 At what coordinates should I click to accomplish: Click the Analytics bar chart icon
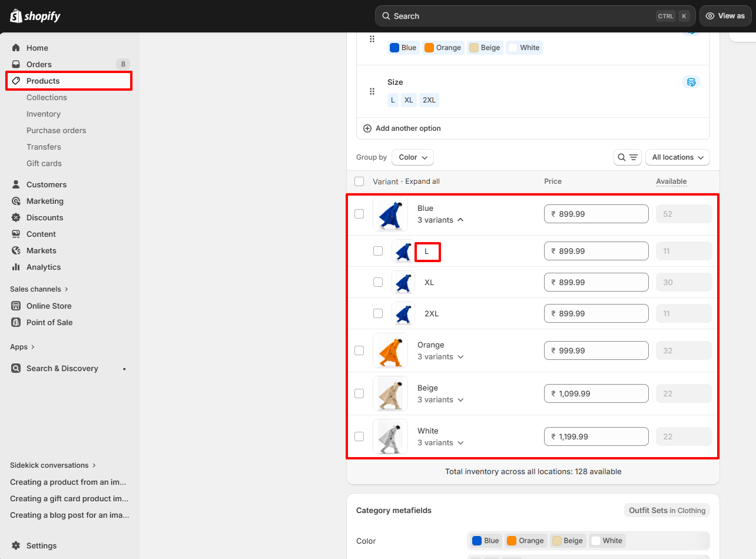tap(16, 267)
